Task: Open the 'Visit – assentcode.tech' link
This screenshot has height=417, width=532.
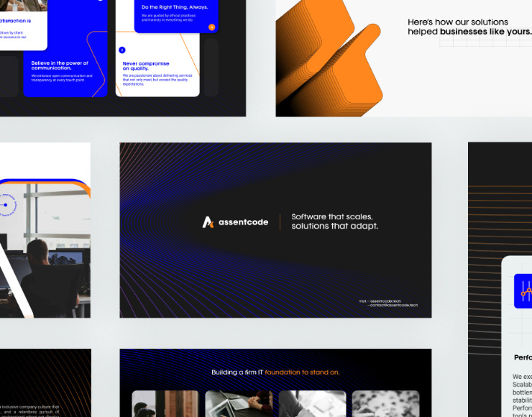Action: [x=380, y=301]
